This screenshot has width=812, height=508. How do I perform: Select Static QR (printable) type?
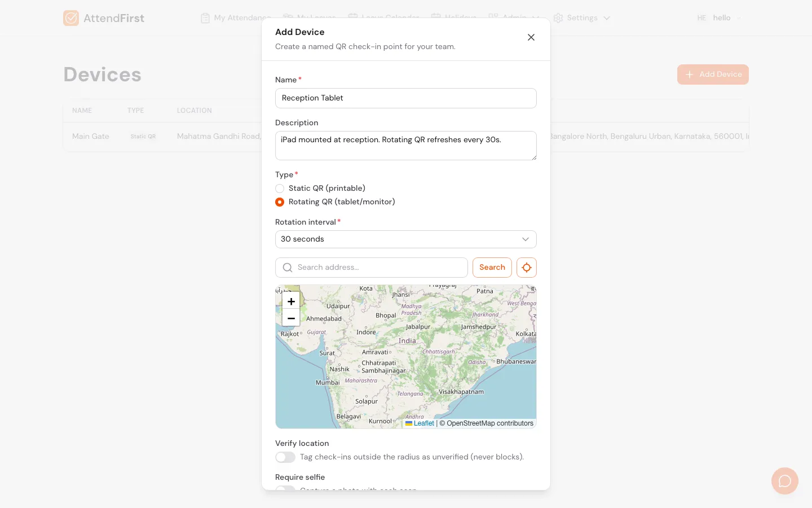coord(280,189)
